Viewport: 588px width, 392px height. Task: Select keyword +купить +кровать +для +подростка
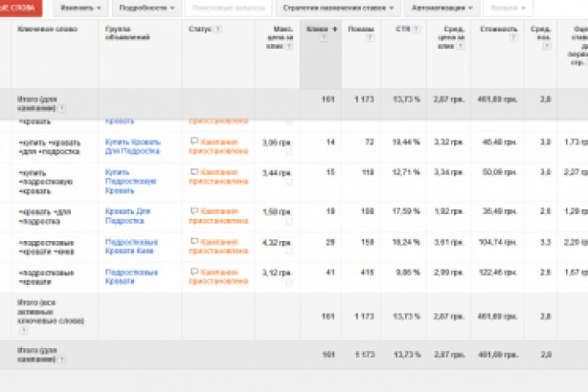click(49, 147)
